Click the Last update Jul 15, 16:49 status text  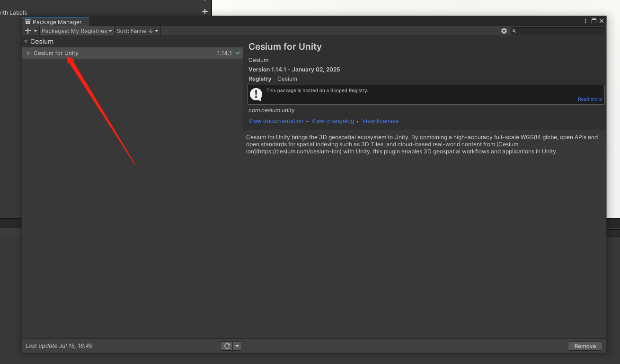coord(59,346)
